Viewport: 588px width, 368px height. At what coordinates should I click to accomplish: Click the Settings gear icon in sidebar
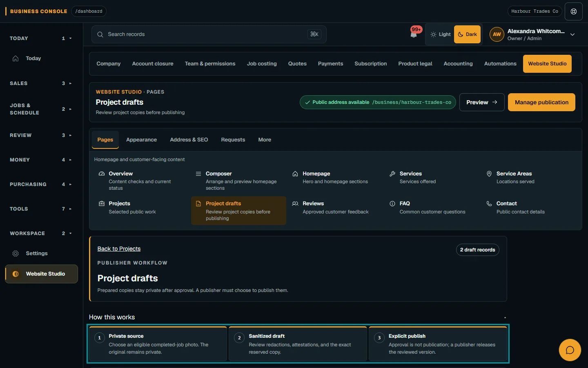[x=16, y=254]
